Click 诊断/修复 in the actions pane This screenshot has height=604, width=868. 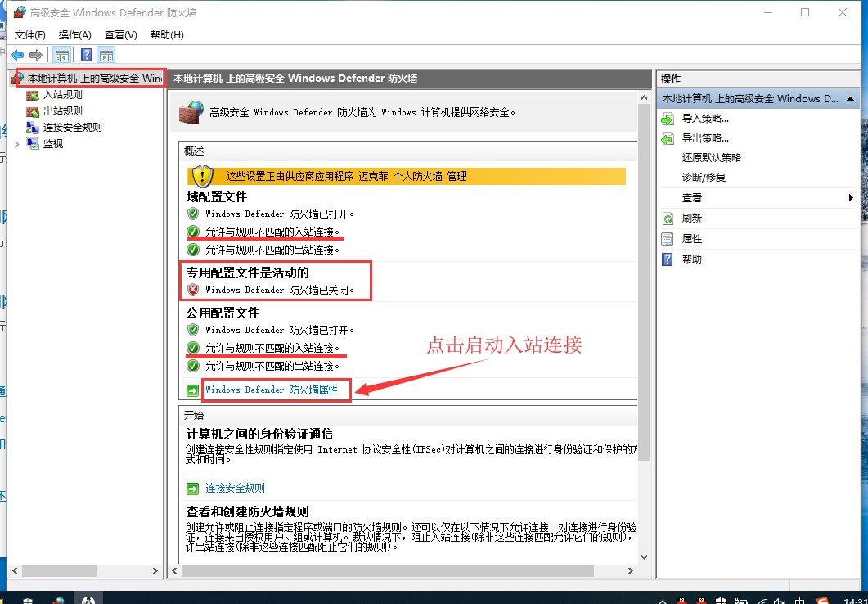tap(704, 178)
